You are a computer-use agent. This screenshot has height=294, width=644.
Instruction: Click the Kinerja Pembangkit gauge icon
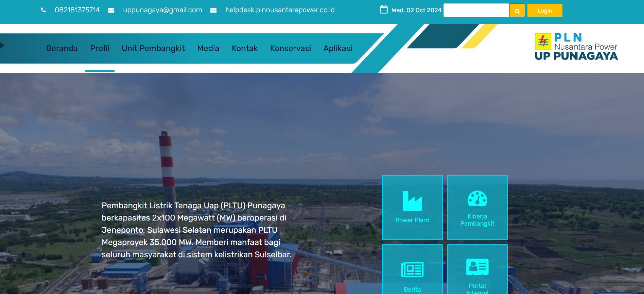point(477,198)
